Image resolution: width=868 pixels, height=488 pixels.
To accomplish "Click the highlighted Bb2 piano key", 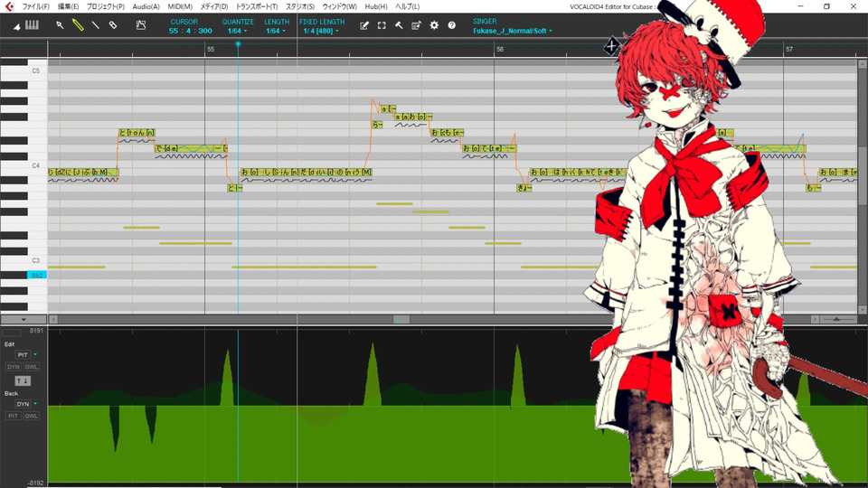I will [37, 275].
